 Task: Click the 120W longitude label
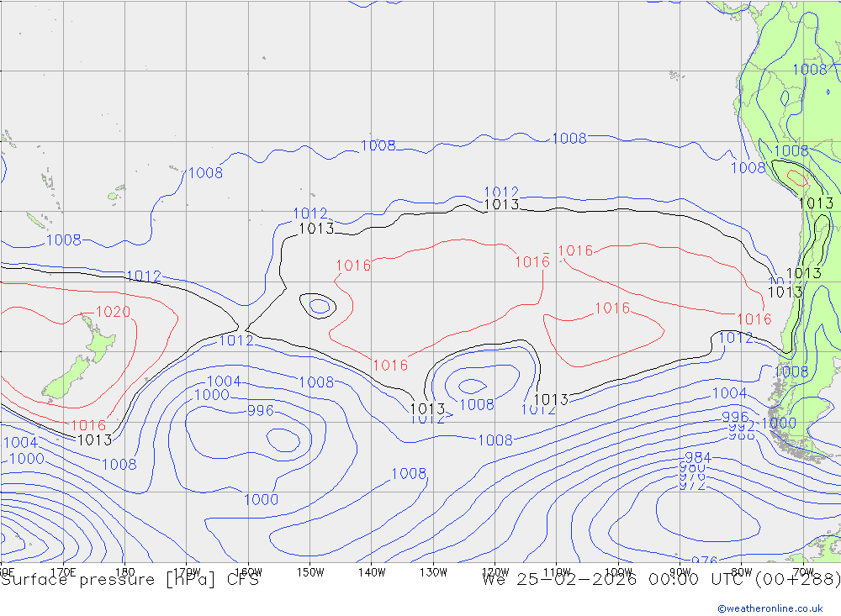coord(495,571)
